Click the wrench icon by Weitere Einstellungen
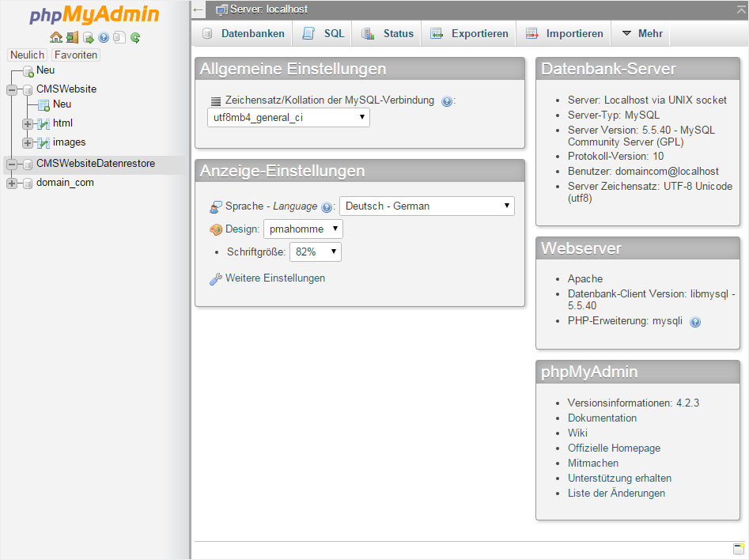This screenshot has height=560, width=749. (x=216, y=279)
